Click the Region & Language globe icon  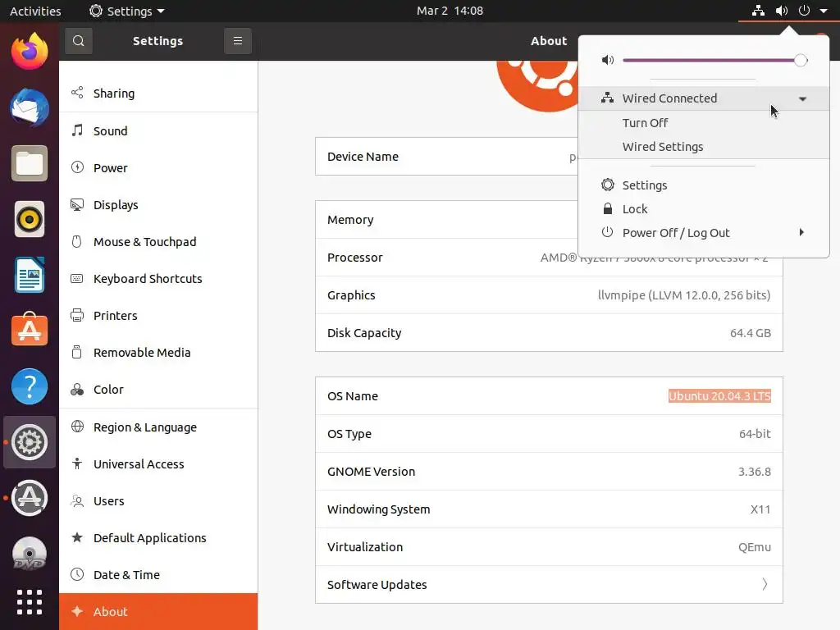click(77, 427)
